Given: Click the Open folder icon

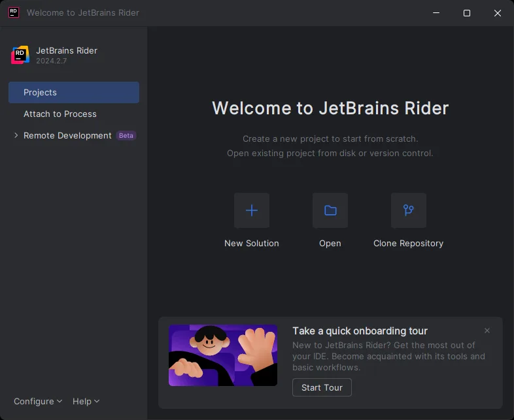Looking at the screenshot, I should point(330,210).
